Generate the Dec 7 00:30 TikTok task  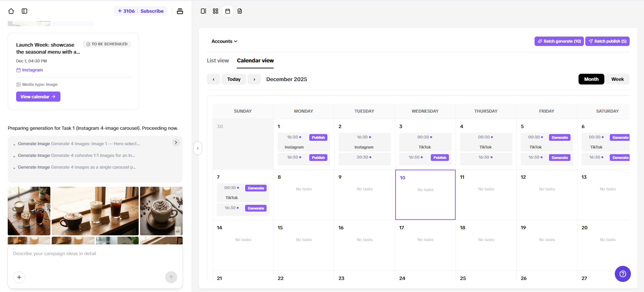(256, 188)
